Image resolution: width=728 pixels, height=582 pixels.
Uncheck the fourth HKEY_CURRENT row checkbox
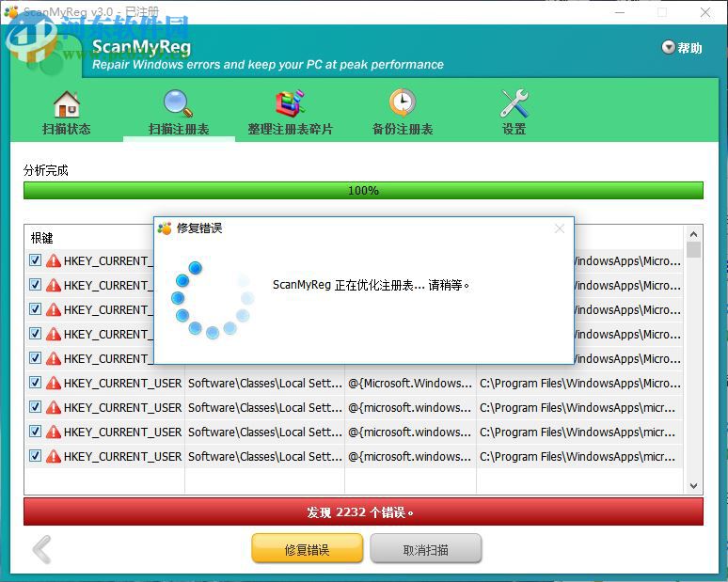[36, 334]
